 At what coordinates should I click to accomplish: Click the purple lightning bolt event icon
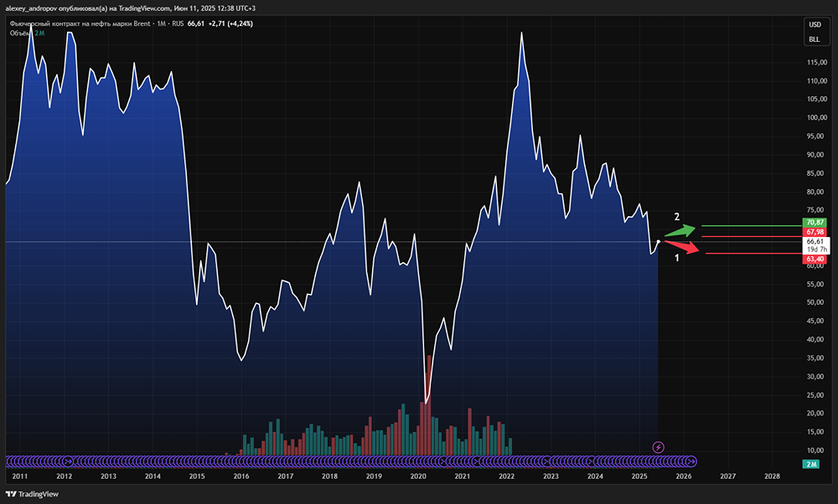click(x=659, y=447)
